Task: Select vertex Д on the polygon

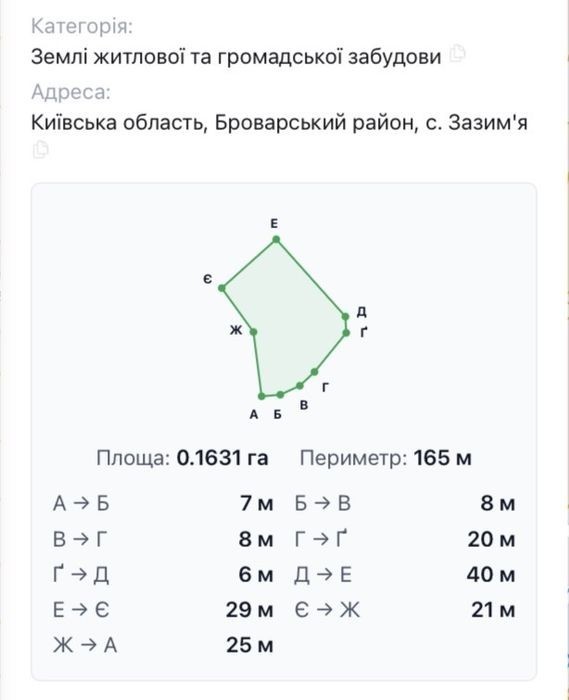Action: 345,317
